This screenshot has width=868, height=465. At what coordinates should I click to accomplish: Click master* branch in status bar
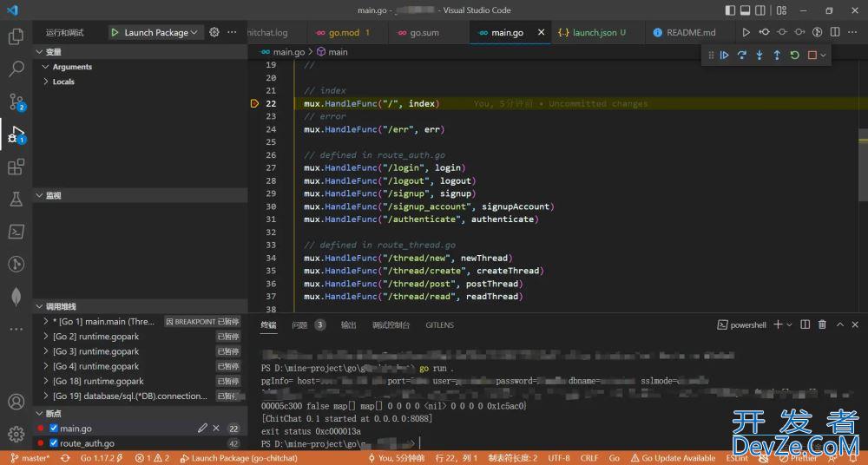coord(30,458)
